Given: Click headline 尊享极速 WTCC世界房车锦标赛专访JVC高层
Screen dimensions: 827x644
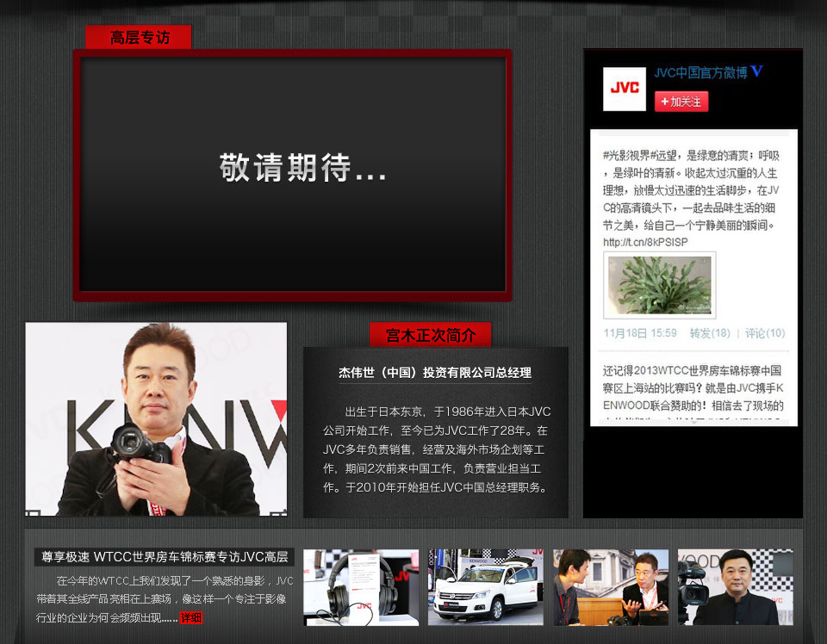Looking at the screenshot, I should [x=165, y=557].
